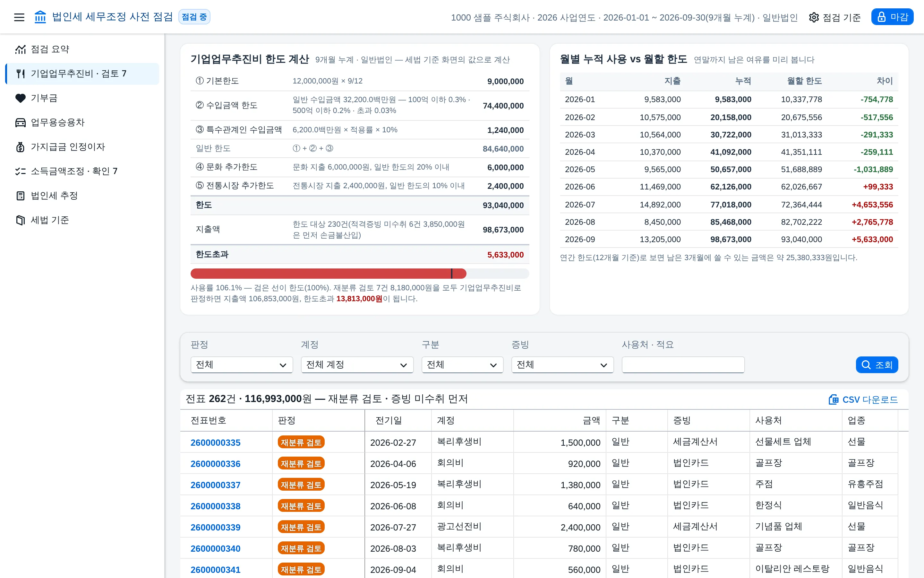Go to 점검 요약 in sidebar
924x578 pixels.
[x=82, y=49]
